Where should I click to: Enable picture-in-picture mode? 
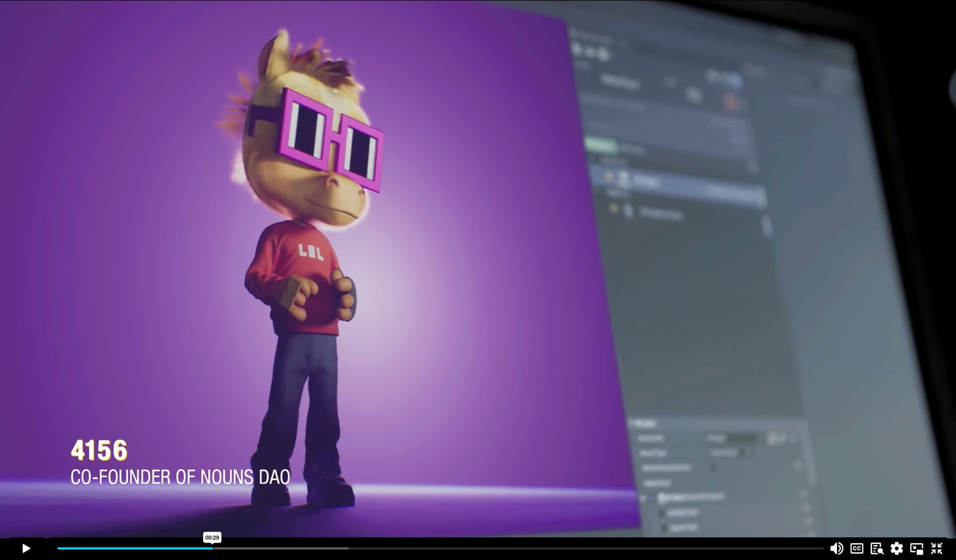tap(917, 549)
